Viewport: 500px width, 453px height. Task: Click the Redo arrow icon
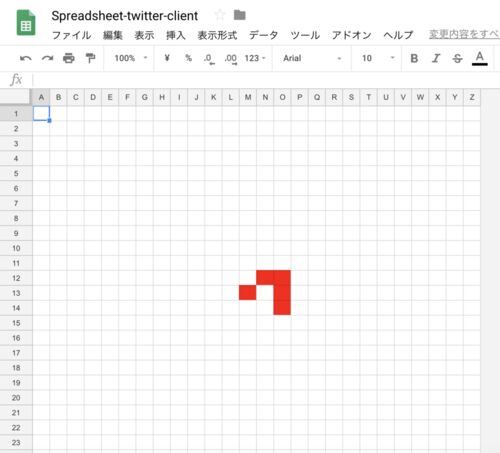point(47,58)
